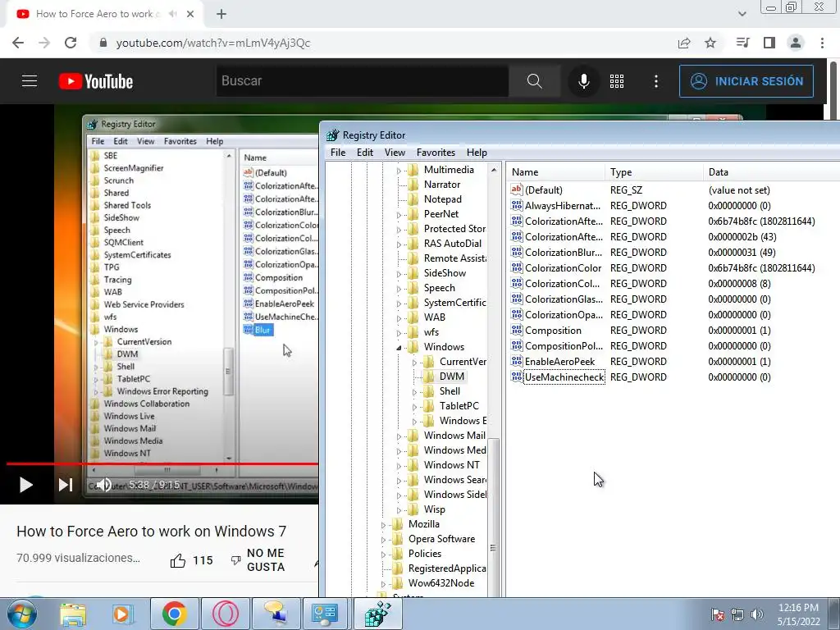
Task: Open the media control icon in the Chrome toolbar
Action: [x=742, y=43]
